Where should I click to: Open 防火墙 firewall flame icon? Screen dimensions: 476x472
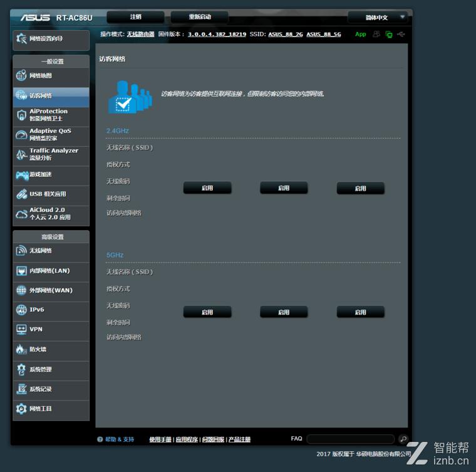[21, 349]
